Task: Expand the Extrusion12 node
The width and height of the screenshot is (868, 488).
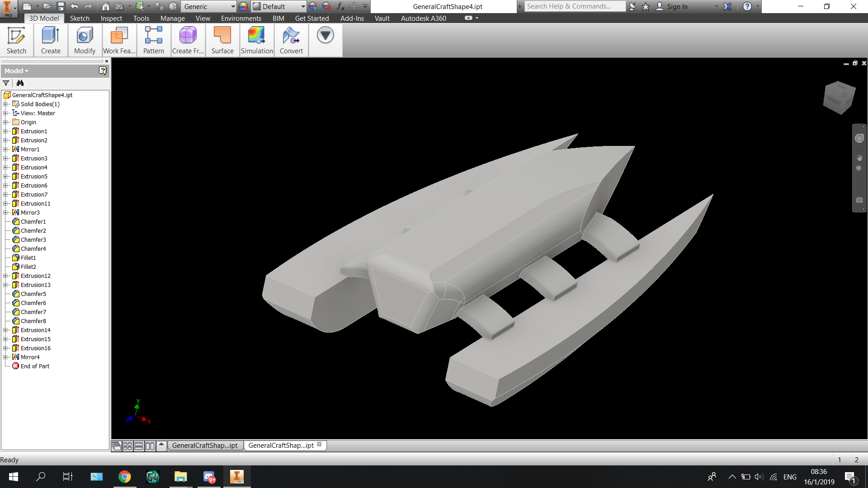Action: click(5, 276)
